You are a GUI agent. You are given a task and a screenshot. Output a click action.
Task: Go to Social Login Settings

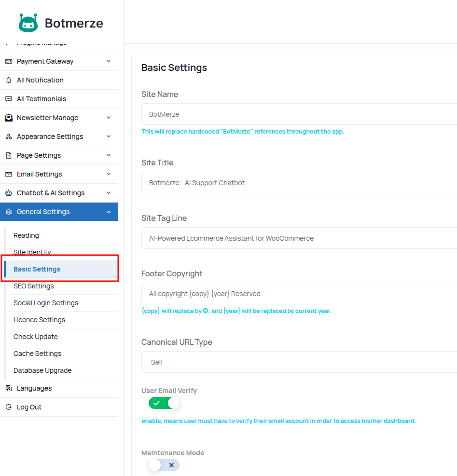(x=46, y=303)
